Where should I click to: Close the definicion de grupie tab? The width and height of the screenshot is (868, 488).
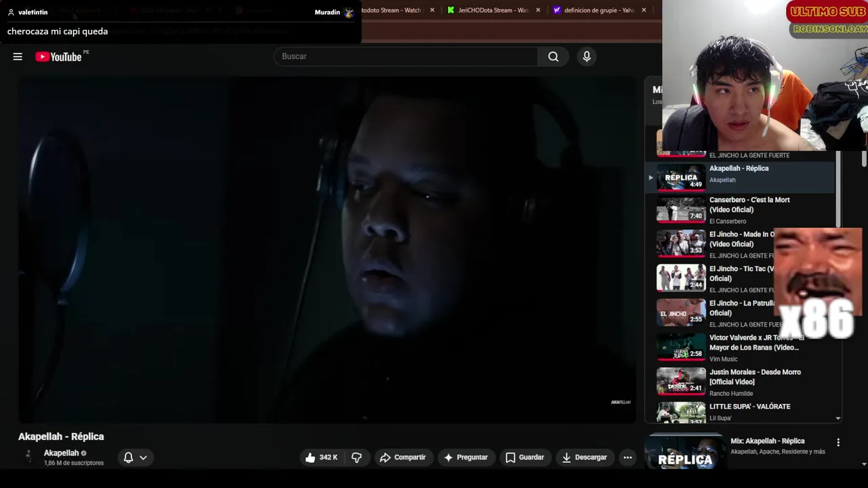644,10
